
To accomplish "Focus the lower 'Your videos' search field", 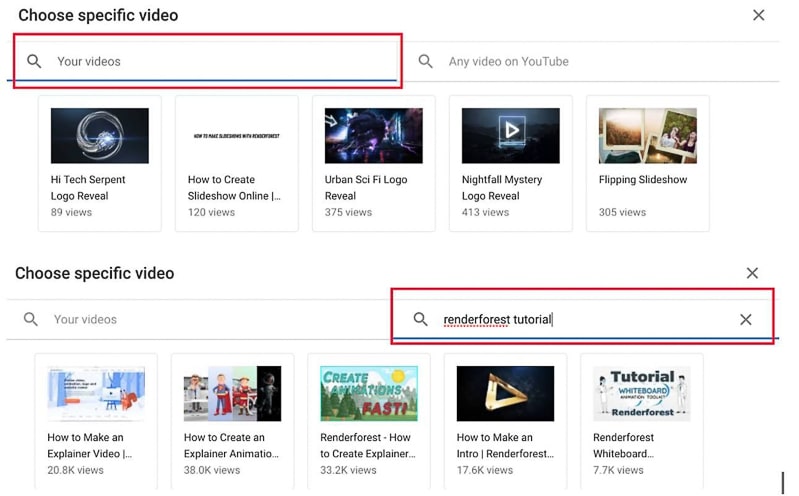I will pos(199,320).
